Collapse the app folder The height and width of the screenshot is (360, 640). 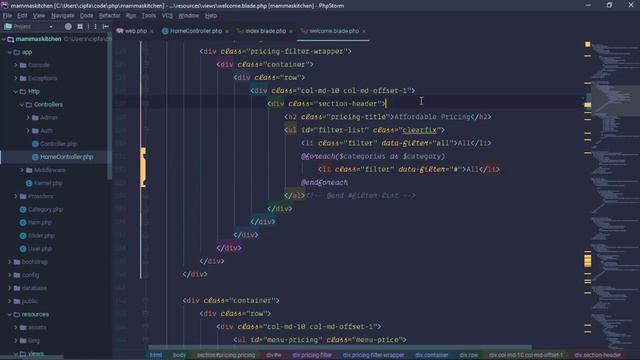[10, 52]
